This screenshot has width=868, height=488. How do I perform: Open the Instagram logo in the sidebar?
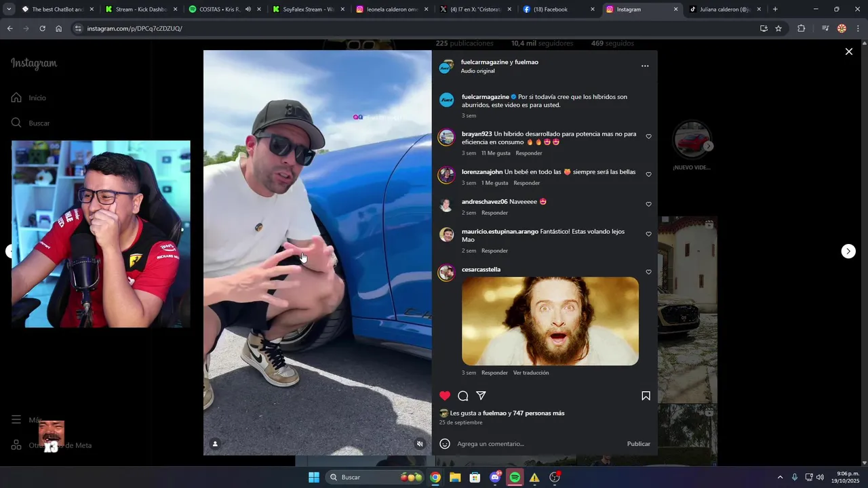click(x=34, y=64)
